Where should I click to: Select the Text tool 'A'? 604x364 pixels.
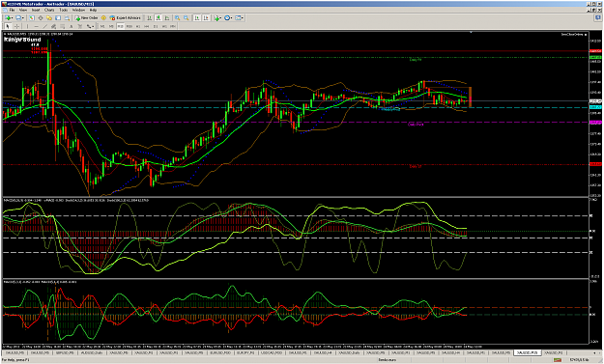[71, 26]
